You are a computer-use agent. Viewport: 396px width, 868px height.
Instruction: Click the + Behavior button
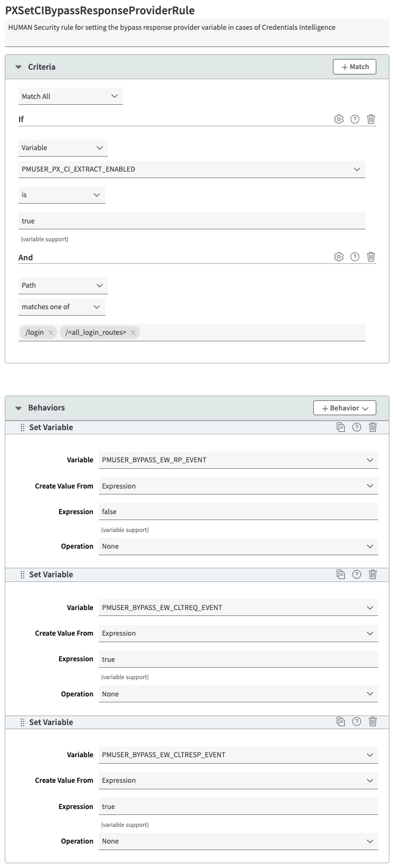tap(344, 408)
